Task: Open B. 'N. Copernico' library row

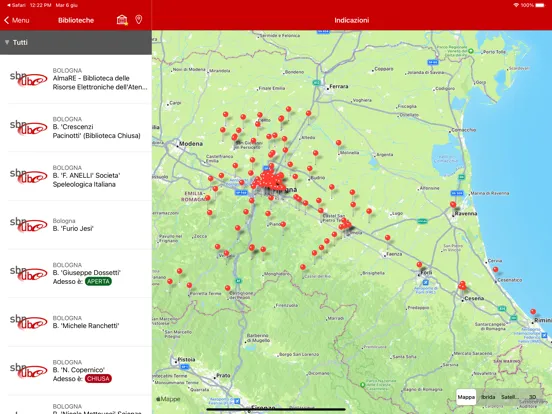Action: coord(76,370)
